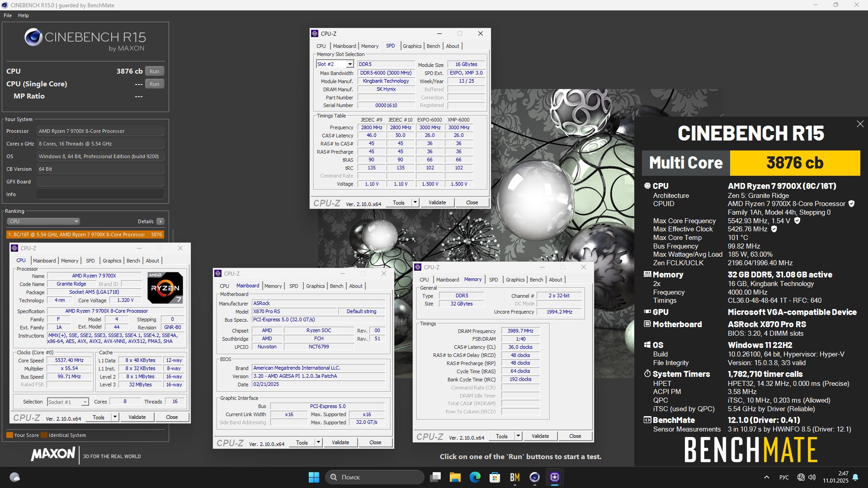The image size is (868, 488).
Task: Click Validate in CPU tab CPU-Z window
Action: [137, 417]
